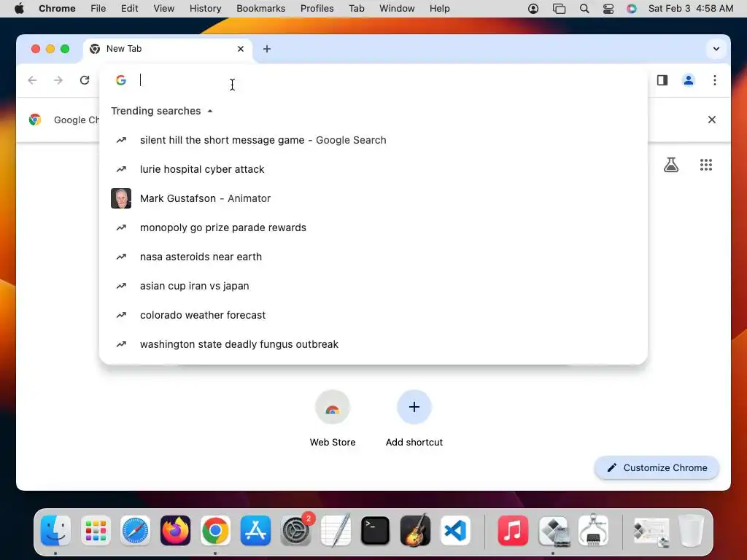
Task: Select washington state deadly fungus outbreak
Action: click(x=373, y=344)
